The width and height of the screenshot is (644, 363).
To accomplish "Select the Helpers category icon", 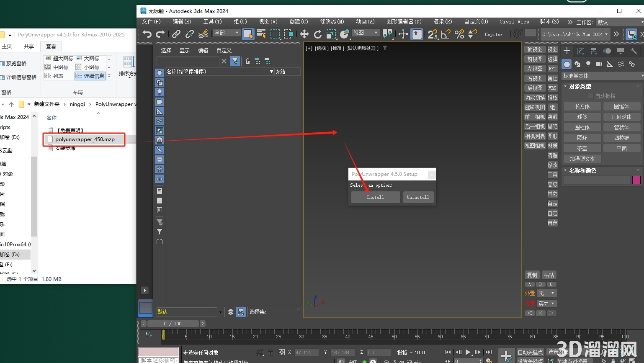I will coord(610,64).
